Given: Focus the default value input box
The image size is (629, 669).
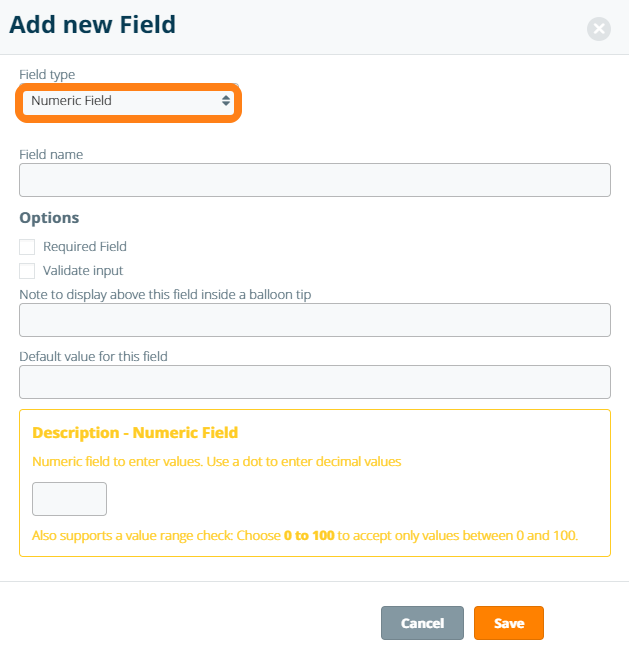Looking at the screenshot, I should [x=314, y=382].
